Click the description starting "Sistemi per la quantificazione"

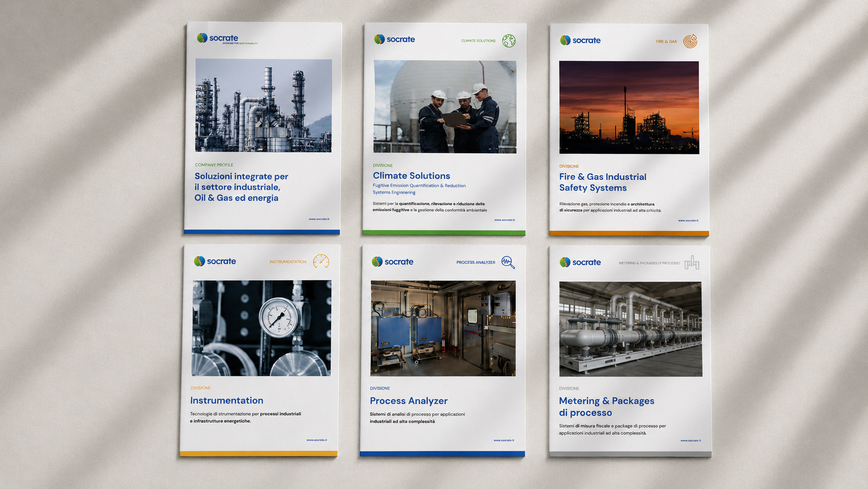pos(430,207)
